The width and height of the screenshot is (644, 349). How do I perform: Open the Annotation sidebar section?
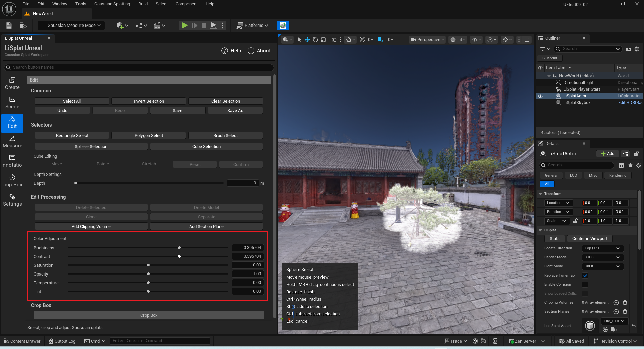point(12,161)
